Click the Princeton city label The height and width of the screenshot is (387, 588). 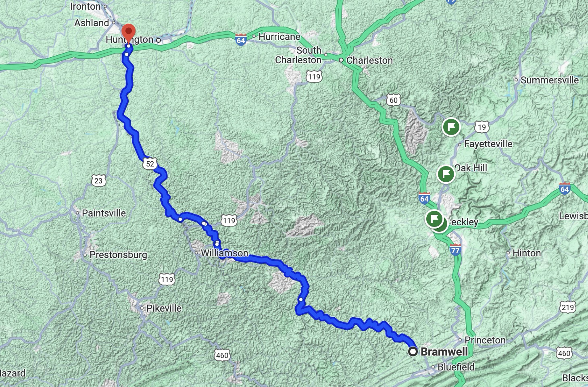tap(485, 340)
